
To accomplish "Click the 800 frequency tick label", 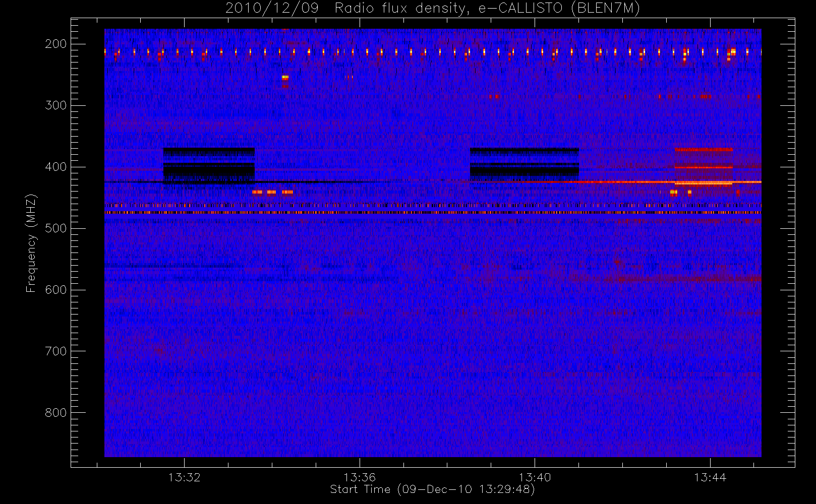I will tap(56, 413).
